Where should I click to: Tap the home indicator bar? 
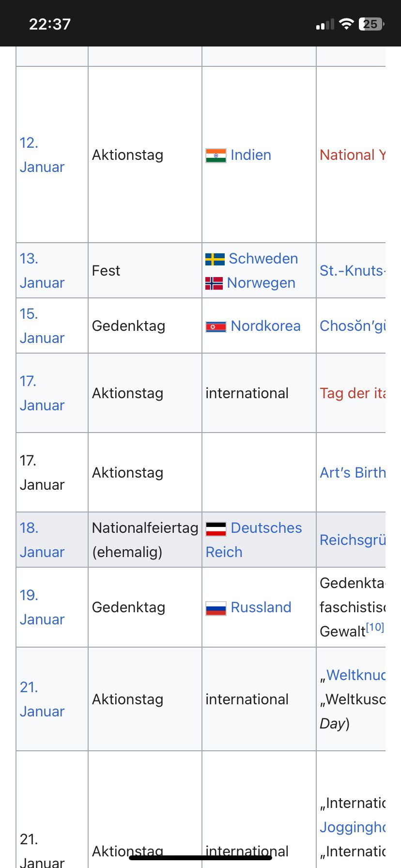click(200, 858)
